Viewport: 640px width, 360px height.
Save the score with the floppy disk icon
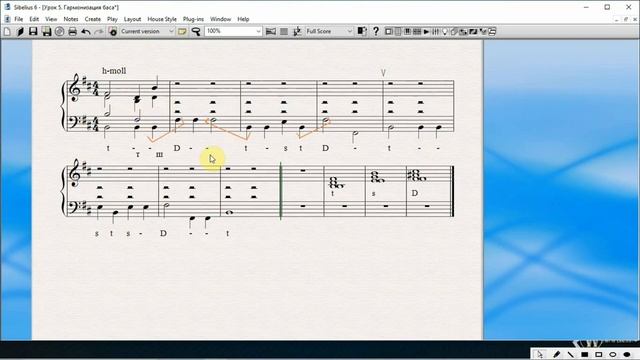point(33,31)
